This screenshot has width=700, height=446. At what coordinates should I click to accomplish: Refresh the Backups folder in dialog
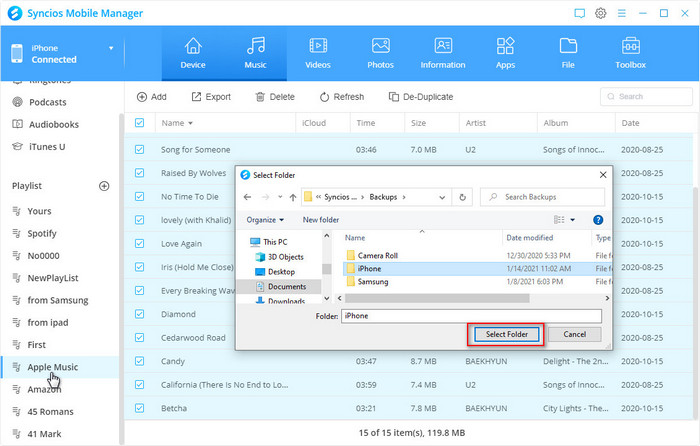[x=462, y=197]
